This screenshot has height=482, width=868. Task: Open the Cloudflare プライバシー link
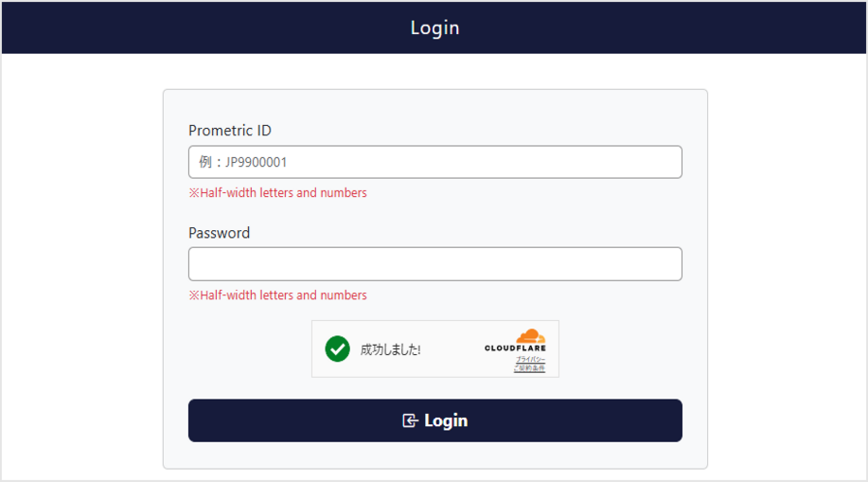click(530, 360)
